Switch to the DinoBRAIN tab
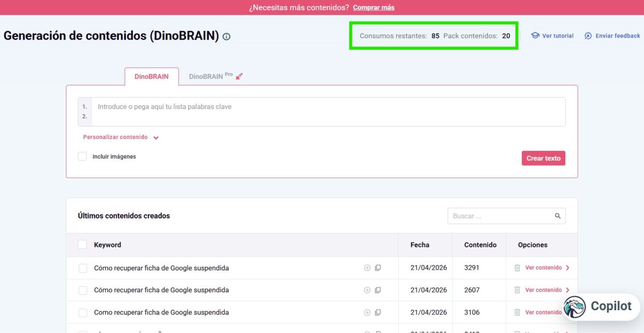The image size is (644, 333). (152, 77)
